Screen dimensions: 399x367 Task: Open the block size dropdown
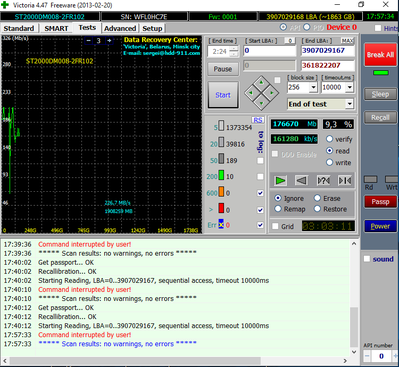pyautogui.click(x=313, y=87)
